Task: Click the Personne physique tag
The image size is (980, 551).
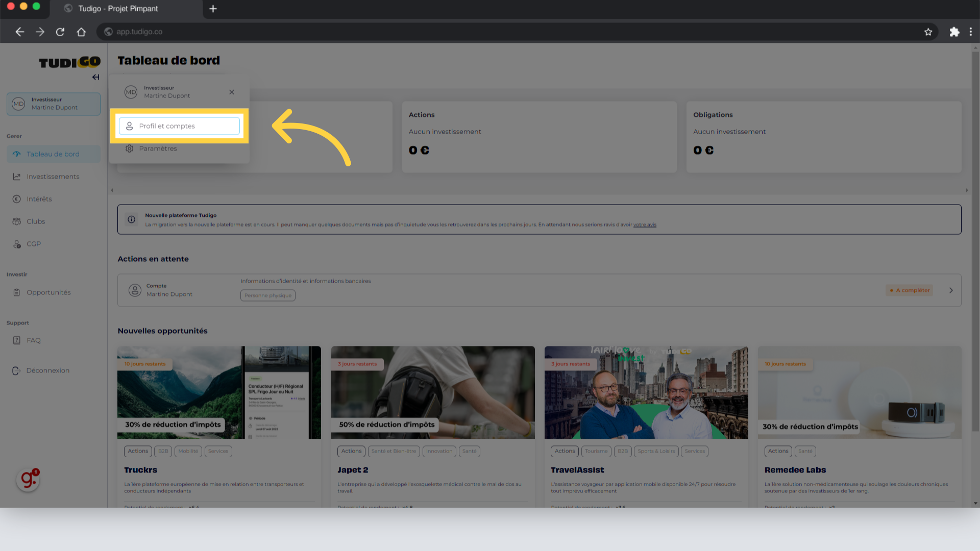Action: (x=268, y=295)
